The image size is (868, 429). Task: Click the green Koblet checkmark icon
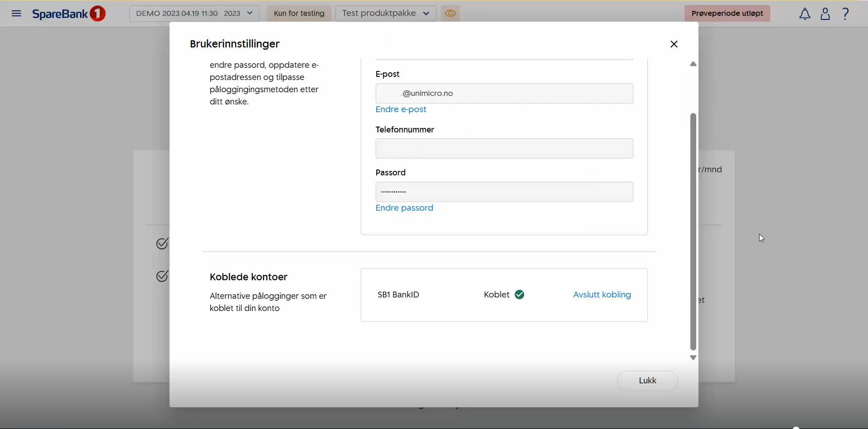pyautogui.click(x=519, y=295)
